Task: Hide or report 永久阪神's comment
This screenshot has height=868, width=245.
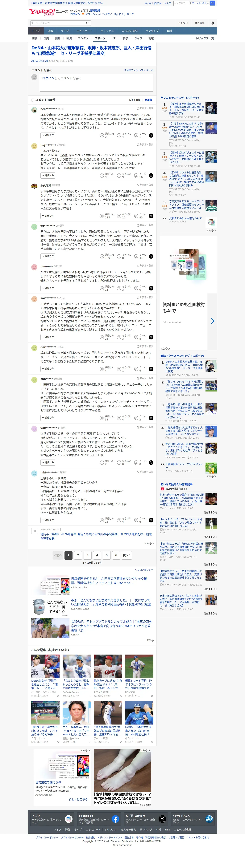Action: click(145, 185)
